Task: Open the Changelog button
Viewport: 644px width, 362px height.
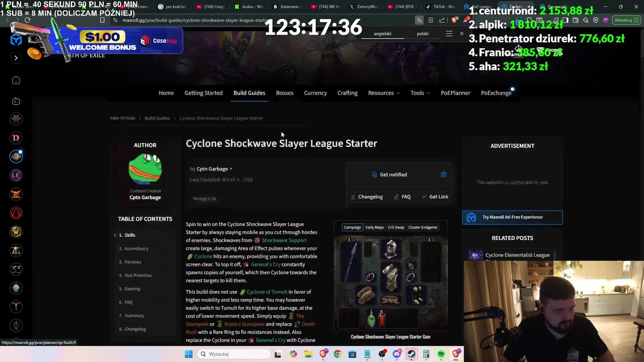Action: pyautogui.click(x=367, y=197)
